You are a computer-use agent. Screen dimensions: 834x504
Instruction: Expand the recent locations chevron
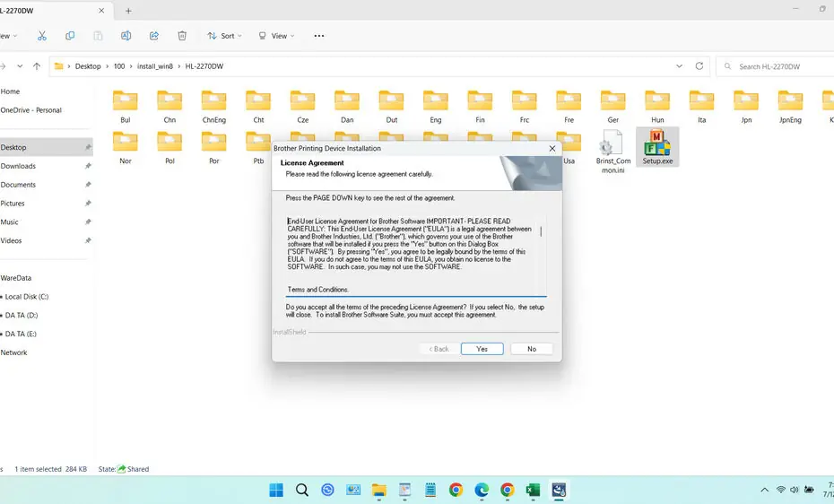coord(20,66)
